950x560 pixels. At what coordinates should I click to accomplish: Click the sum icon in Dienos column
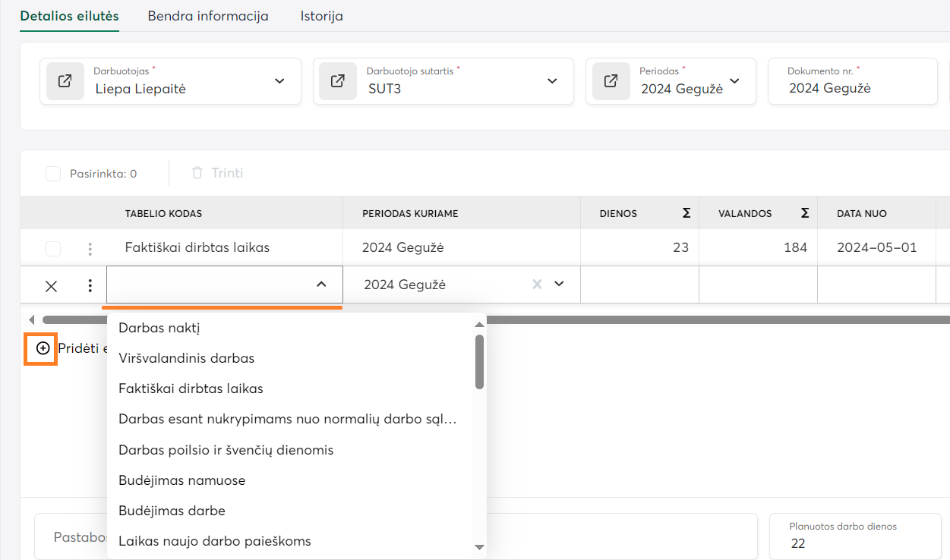tap(686, 213)
